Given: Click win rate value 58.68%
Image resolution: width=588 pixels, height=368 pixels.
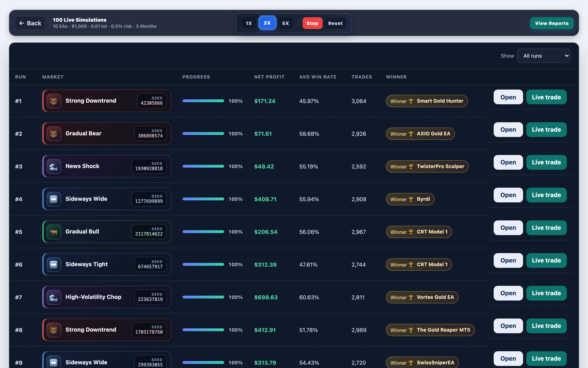Looking at the screenshot, I should click(x=309, y=134).
